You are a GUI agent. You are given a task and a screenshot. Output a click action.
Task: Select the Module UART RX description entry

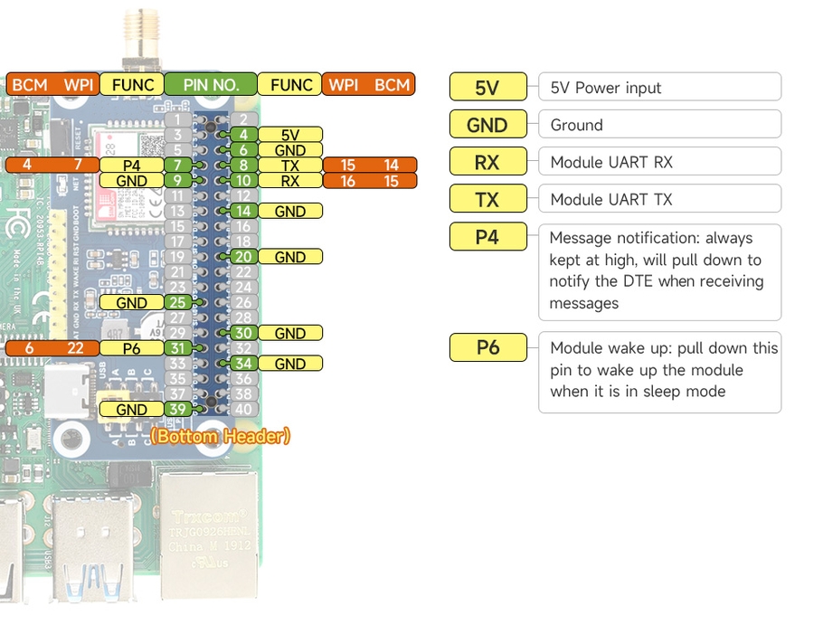coord(659,161)
